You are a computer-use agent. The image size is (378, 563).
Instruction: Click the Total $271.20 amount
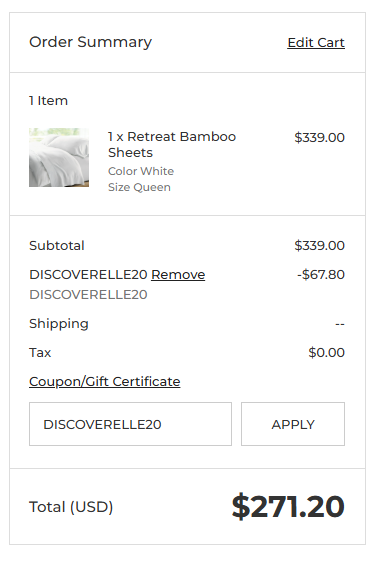(288, 507)
